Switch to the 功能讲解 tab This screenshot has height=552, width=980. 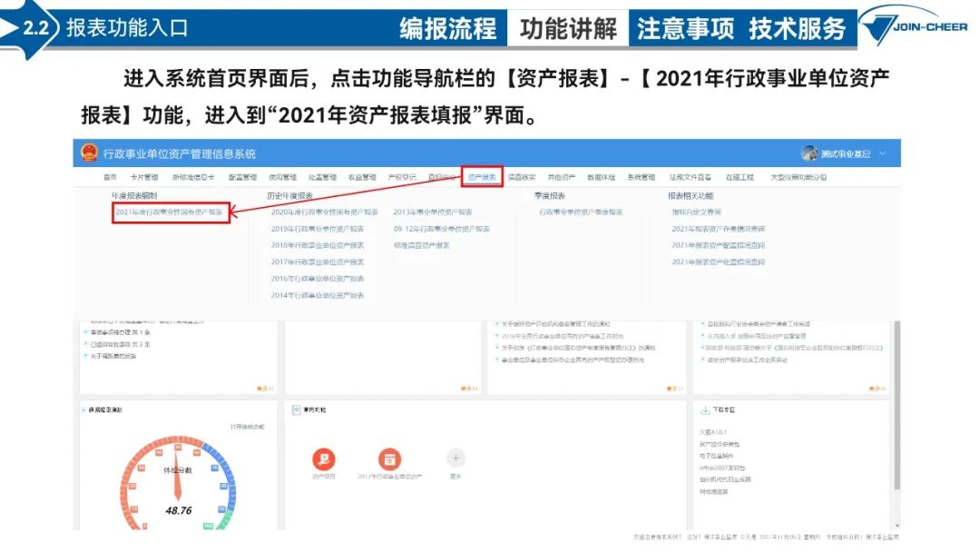568,28
